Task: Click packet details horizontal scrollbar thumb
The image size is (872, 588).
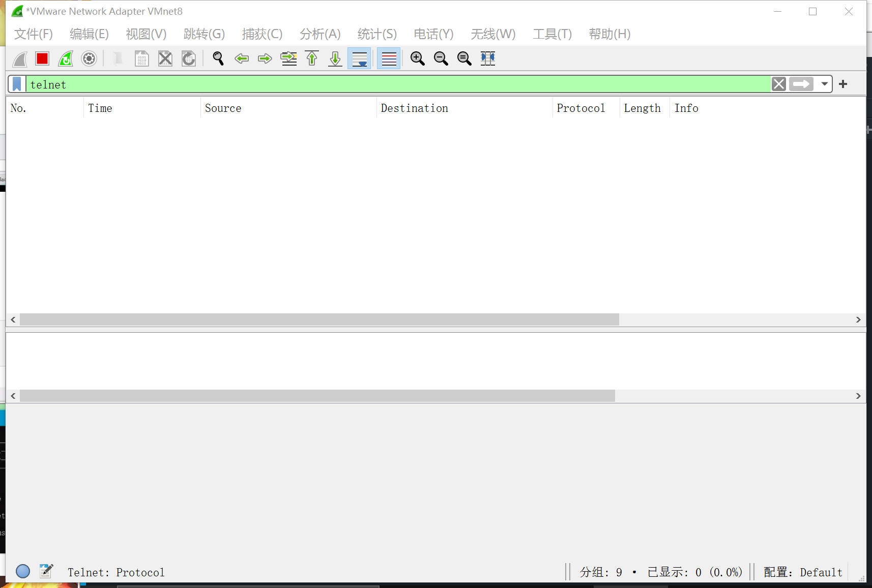Action: [317, 396]
